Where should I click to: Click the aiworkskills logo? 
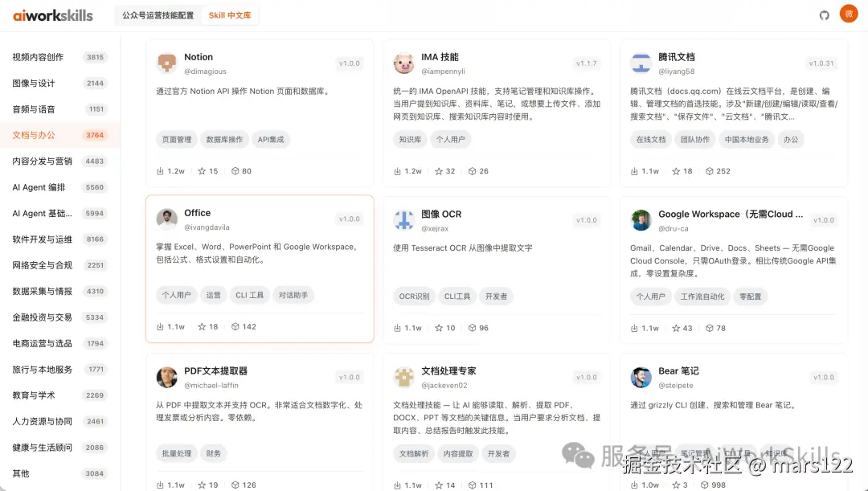53,15
